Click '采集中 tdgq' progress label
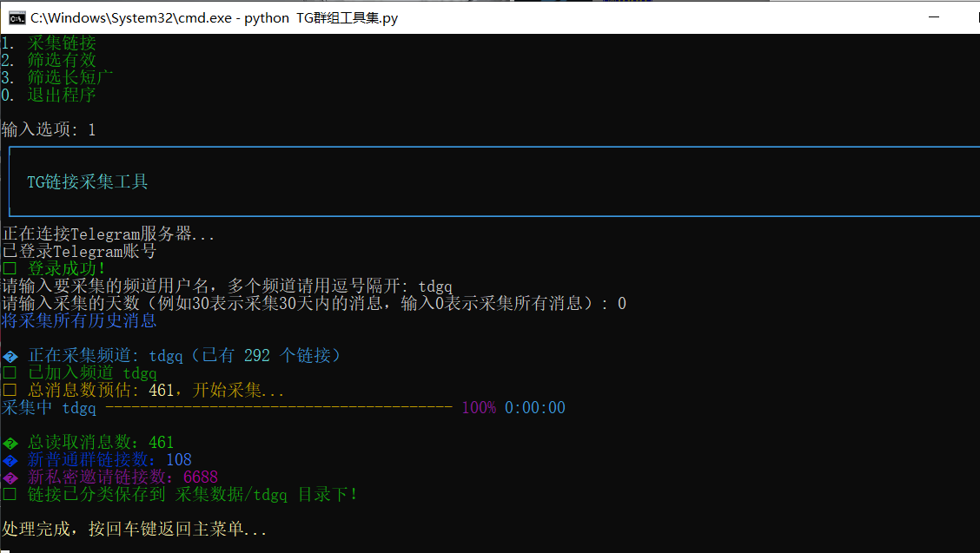The height and width of the screenshot is (553, 980). click(x=49, y=408)
